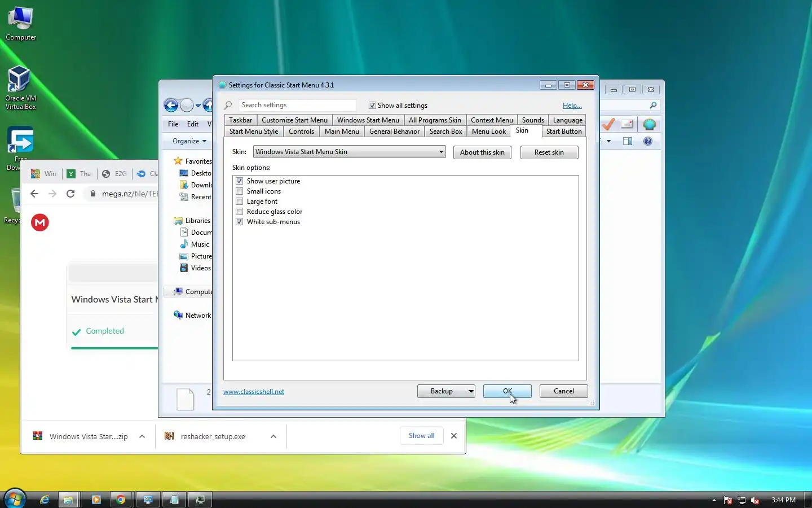Open the Computer desktop icon

(21, 24)
